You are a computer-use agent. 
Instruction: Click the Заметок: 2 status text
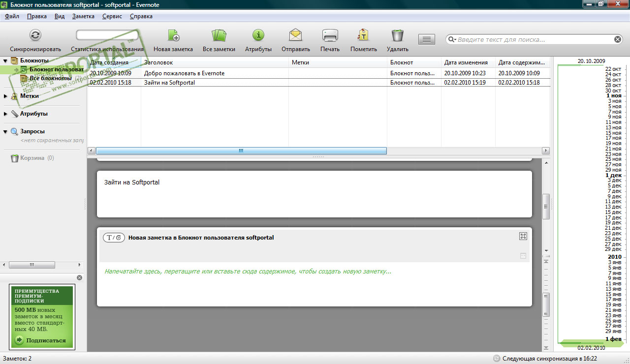pos(18,359)
